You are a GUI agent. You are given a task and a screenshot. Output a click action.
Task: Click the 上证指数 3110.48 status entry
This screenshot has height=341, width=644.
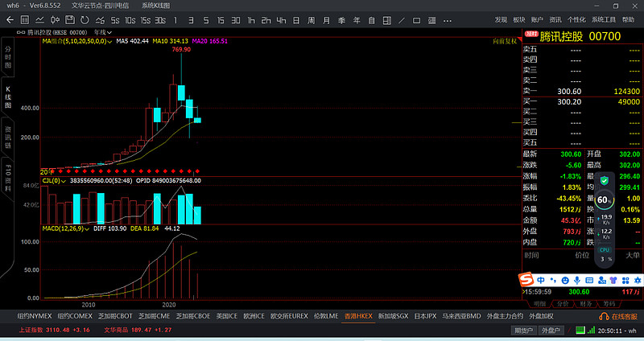pyautogui.click(x=54, y=330)
